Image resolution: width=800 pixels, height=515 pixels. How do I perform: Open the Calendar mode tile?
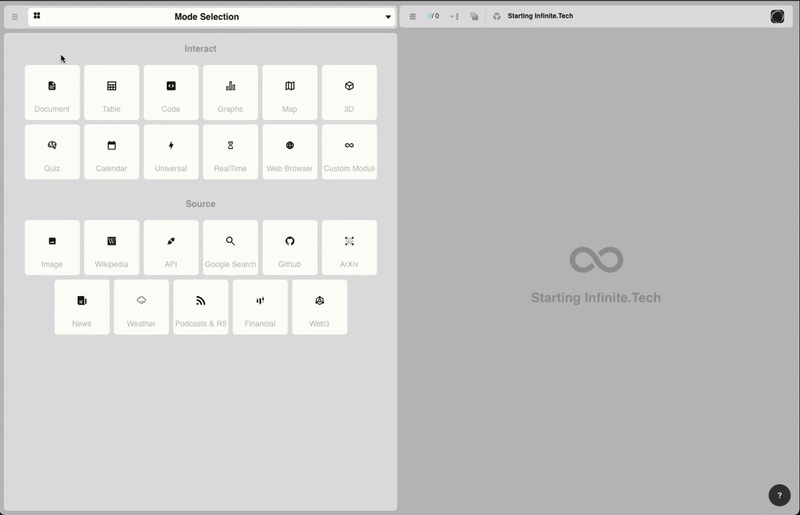111,152
